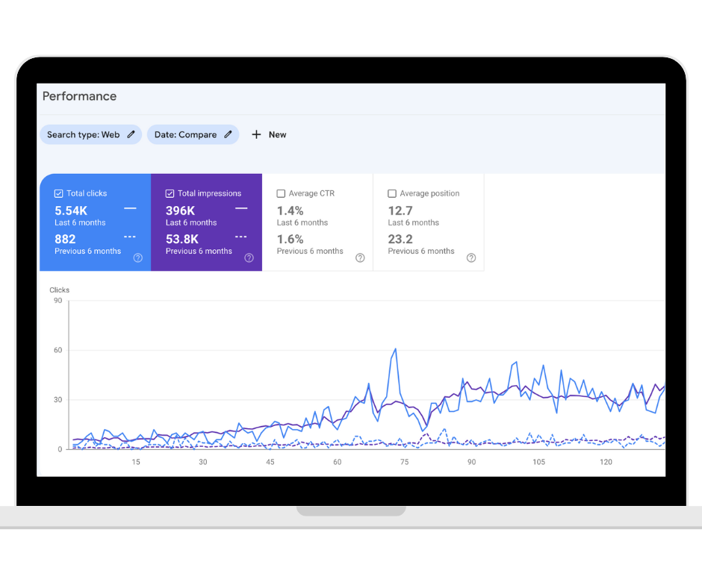702x588 pixels.
Task: Click the 5.54K clicks value
Action: [71, 210]
